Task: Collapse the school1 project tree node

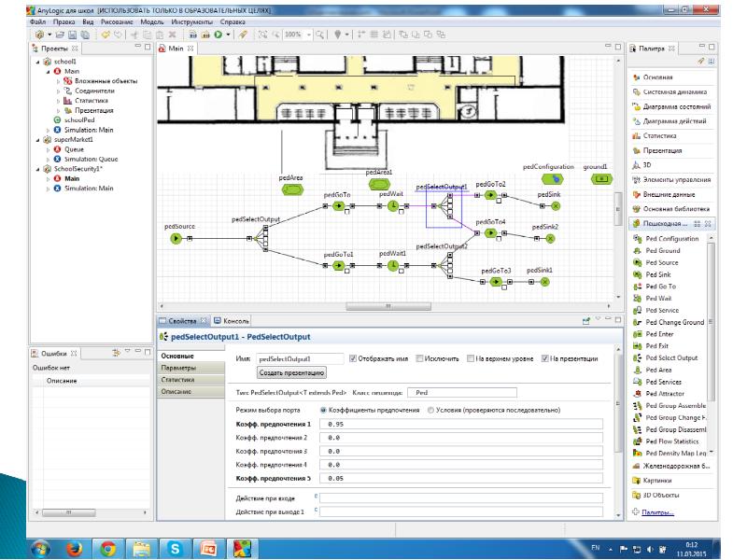Action: pyautogui.click(x=37, y=62)
